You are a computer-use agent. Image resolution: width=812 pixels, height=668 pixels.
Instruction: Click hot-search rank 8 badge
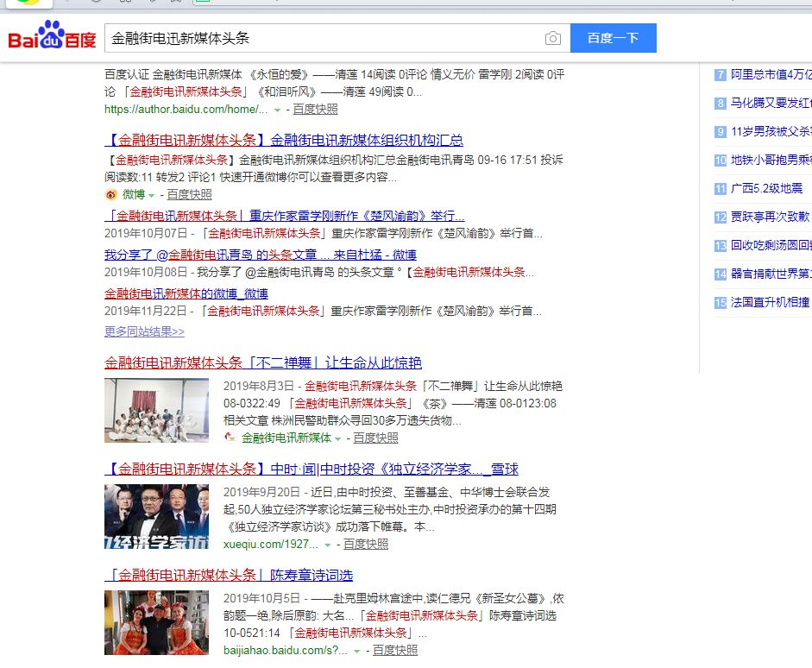pos(721,103)
